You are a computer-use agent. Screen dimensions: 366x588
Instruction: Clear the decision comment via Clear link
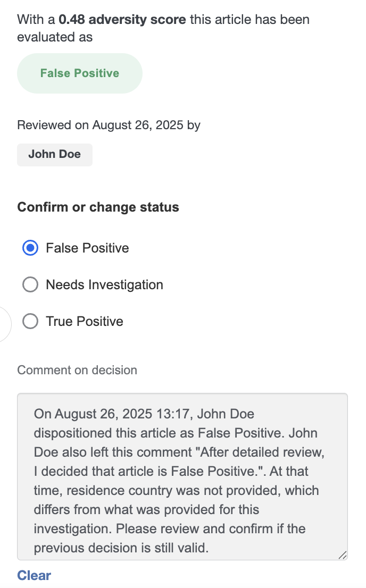34,575
